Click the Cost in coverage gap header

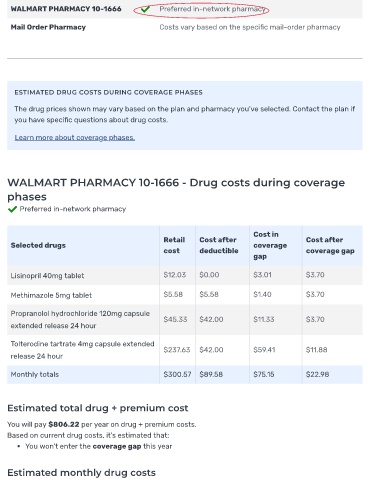point(270,245)
